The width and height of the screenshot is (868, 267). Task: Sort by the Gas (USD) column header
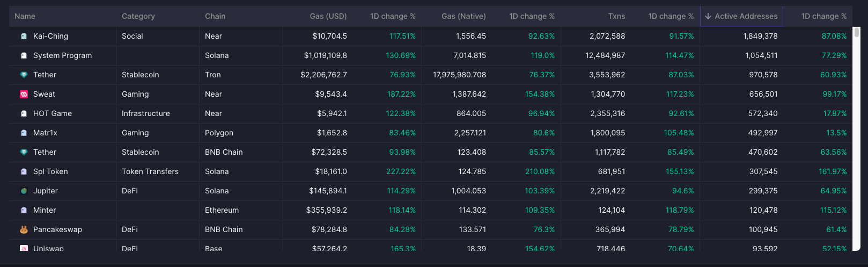[328, 16]
